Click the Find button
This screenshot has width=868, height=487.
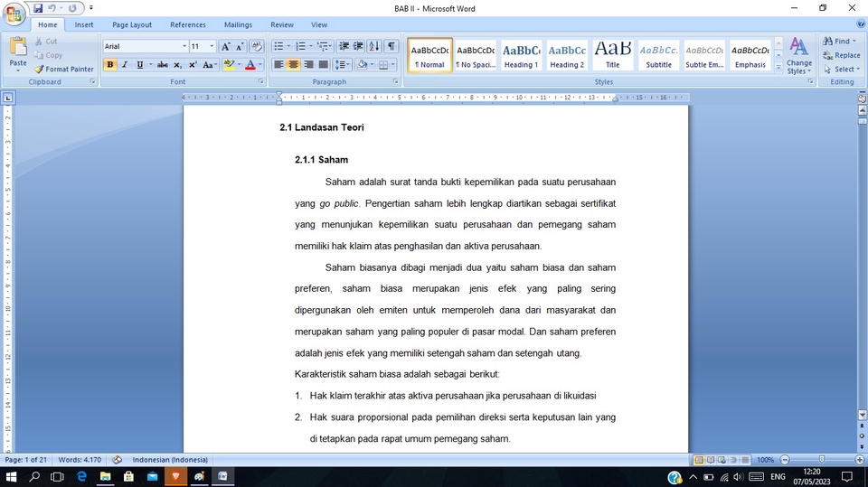click(x=839, y=41)
